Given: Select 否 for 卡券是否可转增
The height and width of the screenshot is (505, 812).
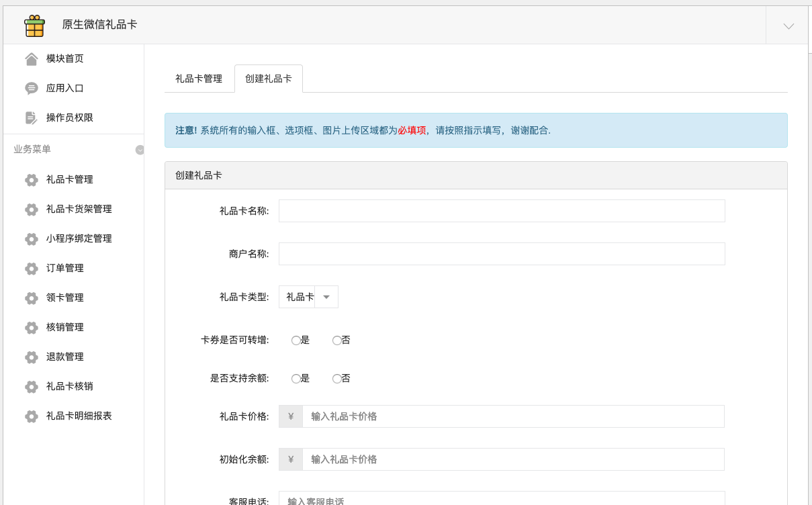Looking at the screenshot, I should pyautogui.click(x=336, y=340).
